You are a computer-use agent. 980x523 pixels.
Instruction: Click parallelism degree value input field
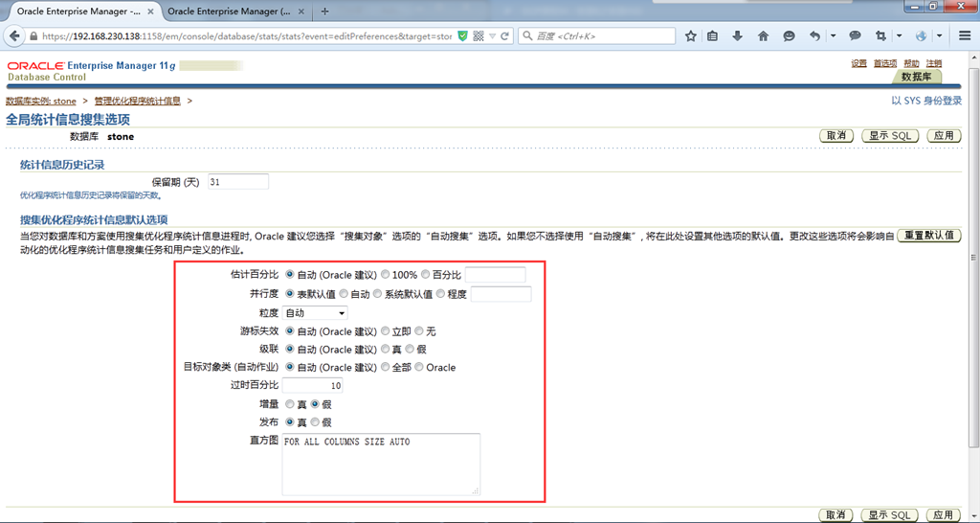click(501, 294)
